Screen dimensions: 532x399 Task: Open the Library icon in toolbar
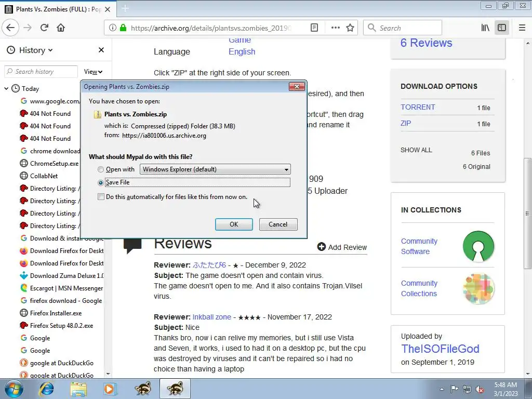[x=486, y=28]
